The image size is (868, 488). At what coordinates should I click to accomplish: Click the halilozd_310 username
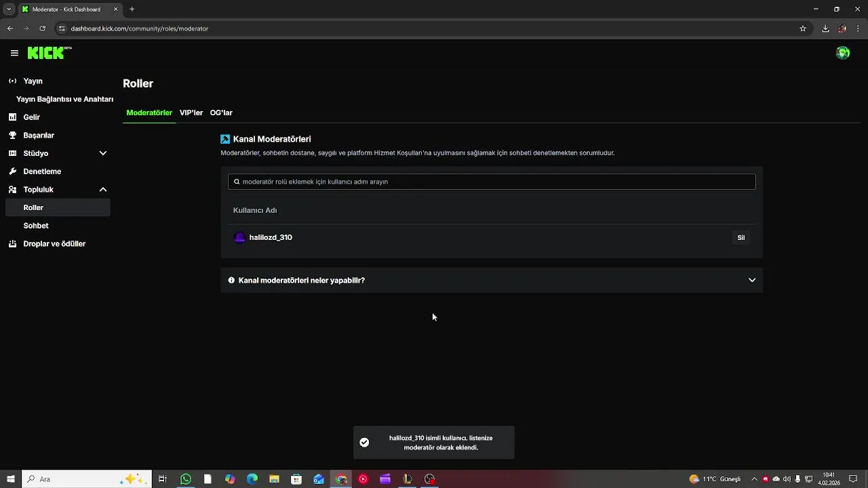(271, 237)
